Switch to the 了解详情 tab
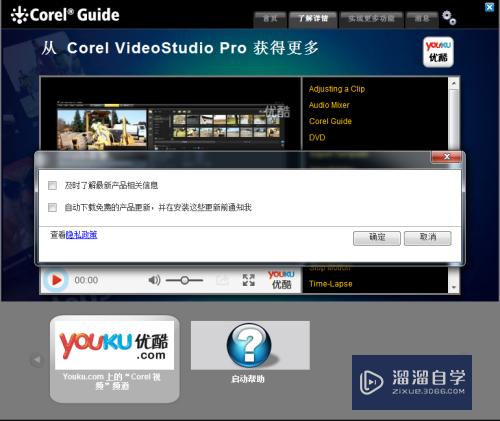 pos(313,19)
